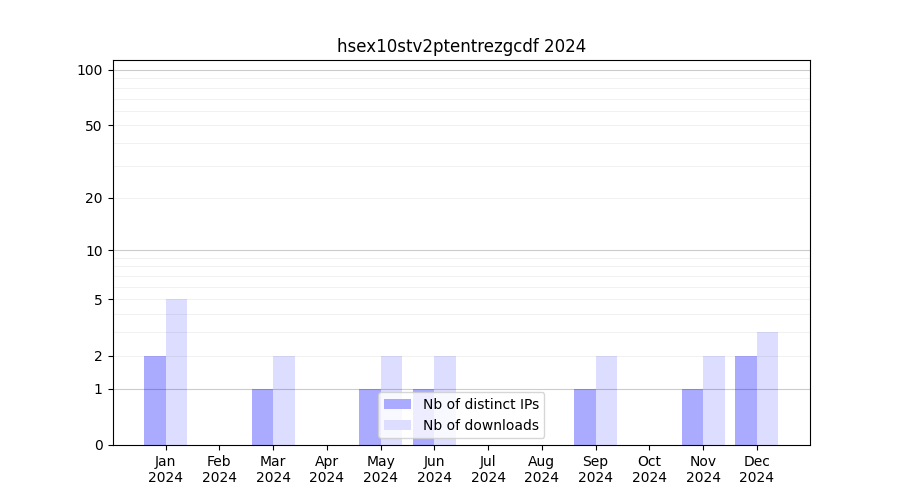Select the 'Nb of downloads' legend label
Screen dimensions: 900x500
coord(480,425)
